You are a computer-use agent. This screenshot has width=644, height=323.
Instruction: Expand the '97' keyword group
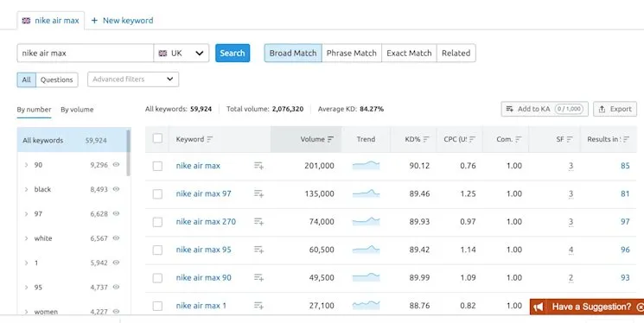[x=26, y=214]
